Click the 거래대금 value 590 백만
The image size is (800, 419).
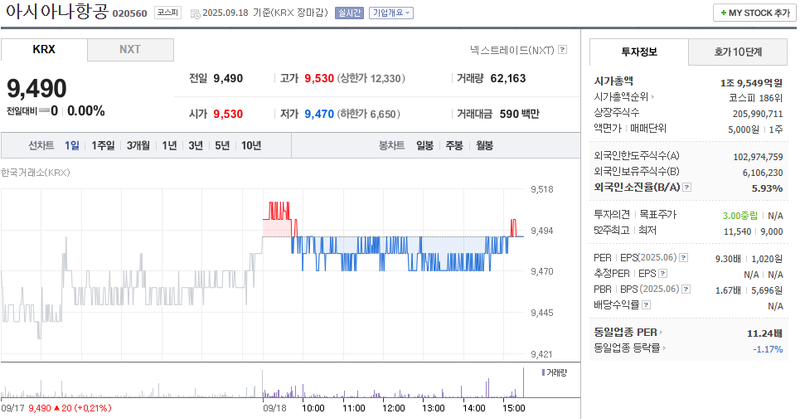[519, 114]
